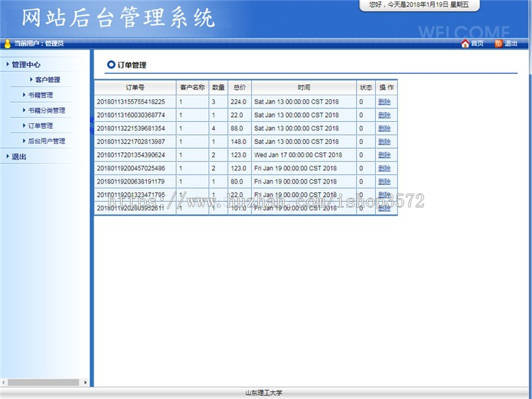
Task: Open 首页 link in top bar
Action: 477,43
